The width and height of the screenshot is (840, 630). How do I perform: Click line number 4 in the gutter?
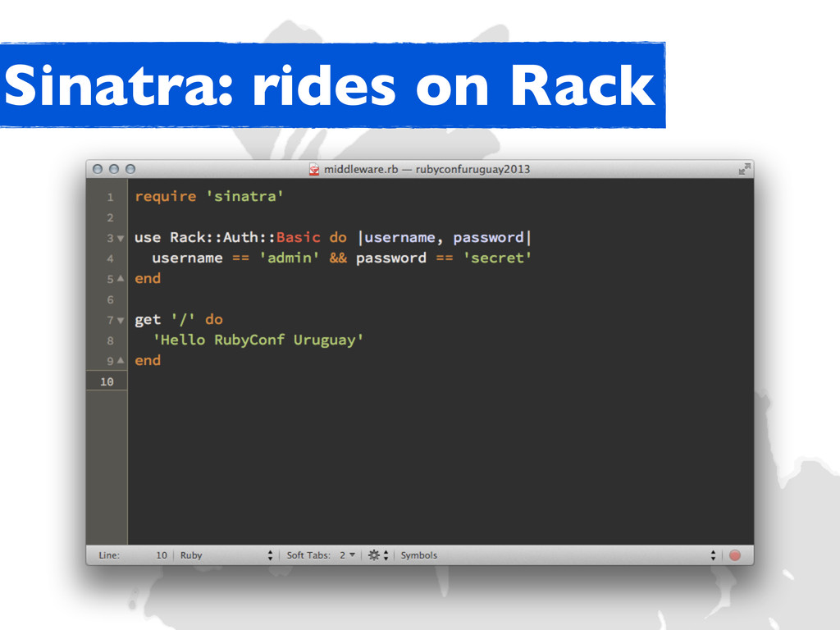pyautogui.click(x=111, y=258)
